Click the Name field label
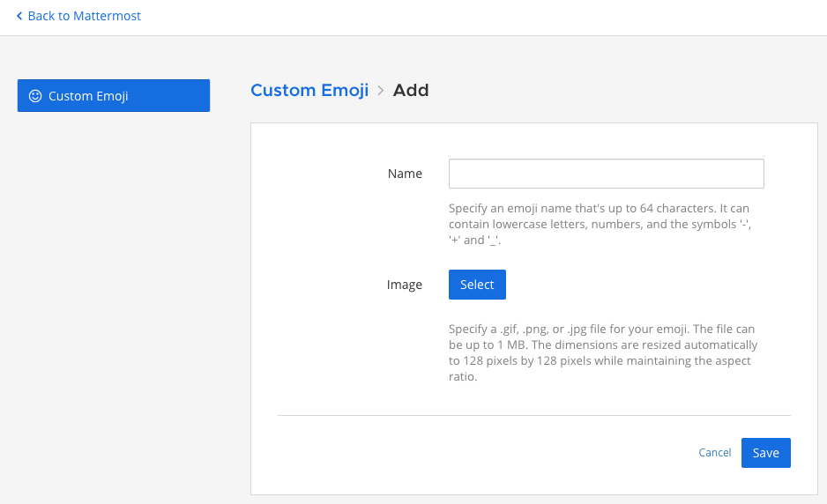Viewport: 827px width, 504px height. click(405, 174)
